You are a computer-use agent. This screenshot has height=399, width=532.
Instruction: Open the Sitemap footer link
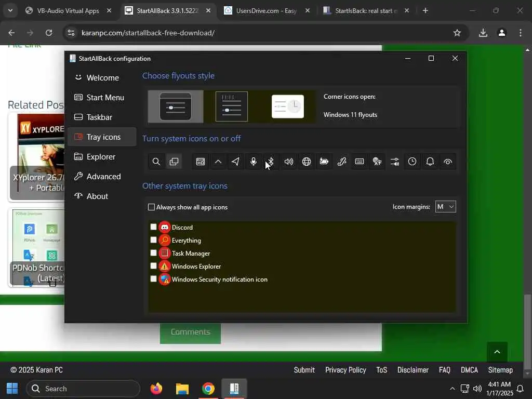pos(500,370)
